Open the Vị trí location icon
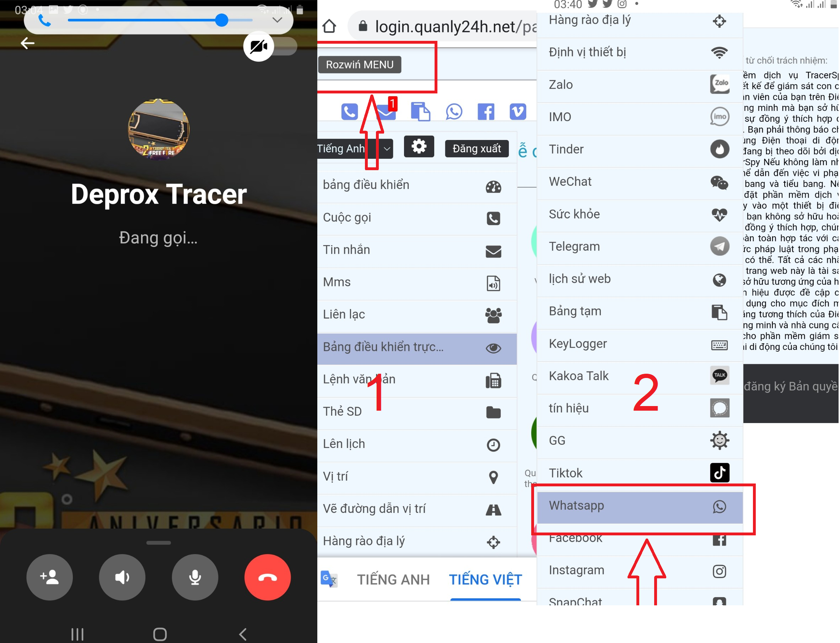The image size is (840, 643). coord(495,476)
